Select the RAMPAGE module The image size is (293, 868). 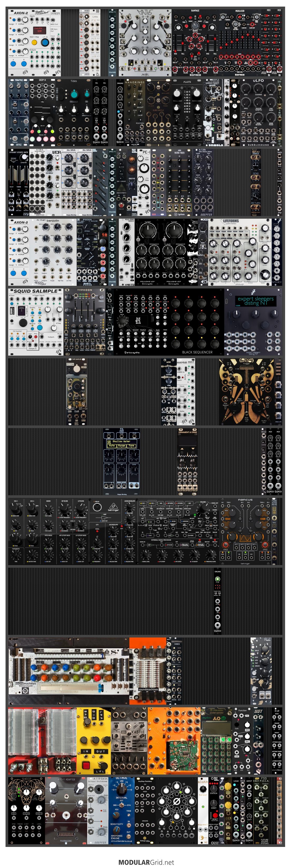[x=195, y=43]
